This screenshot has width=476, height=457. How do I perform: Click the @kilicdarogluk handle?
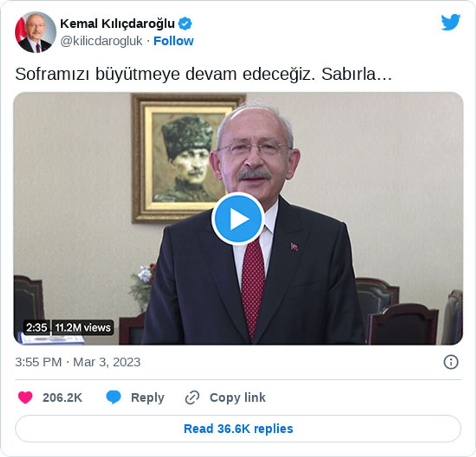tap(101, 41)
